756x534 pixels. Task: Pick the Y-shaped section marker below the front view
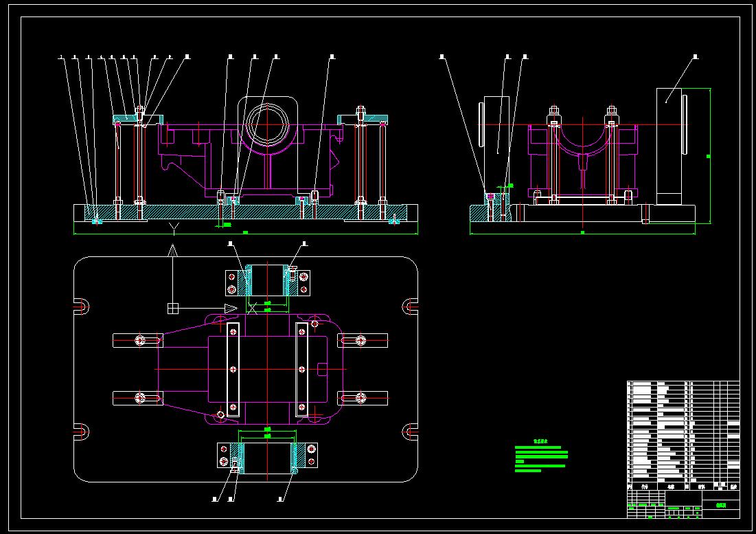coord(174,229)
